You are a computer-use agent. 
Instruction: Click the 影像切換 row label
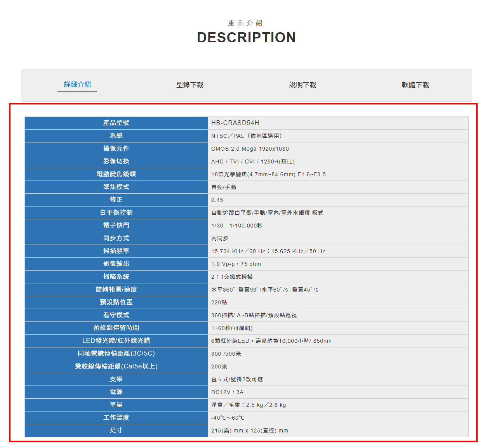pos(116,161)
